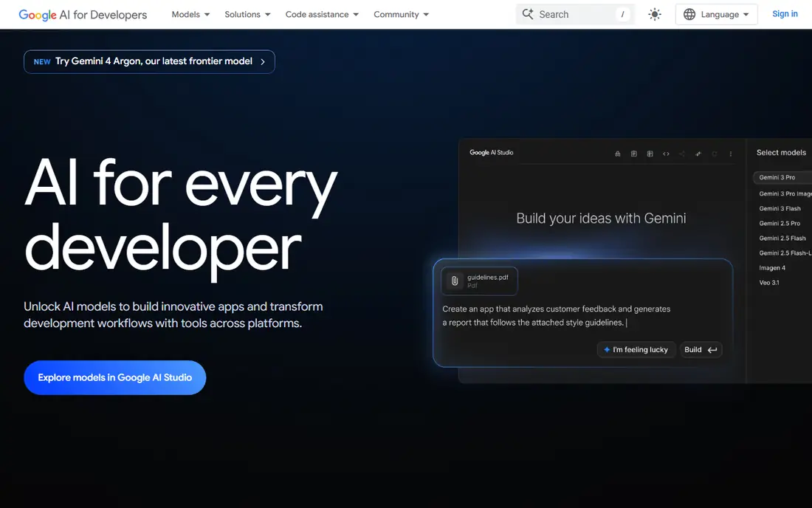The image size is (812, 508).
Task: Click the blue sparkle in I'm feeling lucky
Action: click(x=607, y=349)
